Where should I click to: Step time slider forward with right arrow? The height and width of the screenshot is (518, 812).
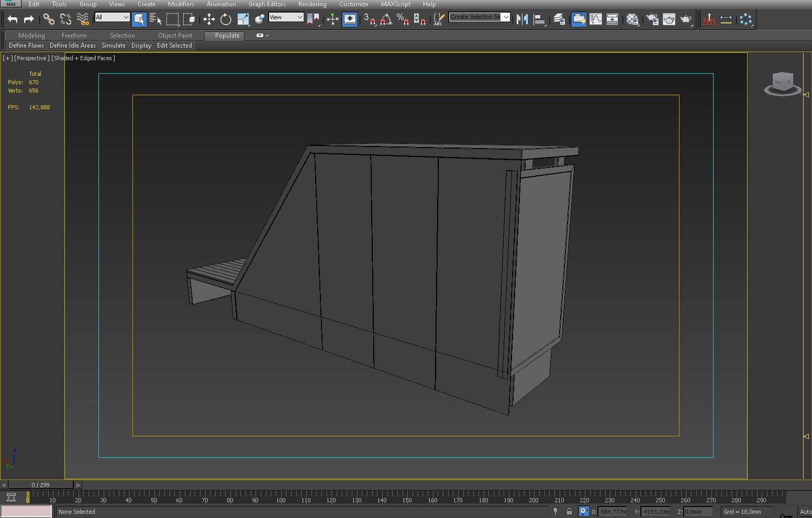77,485
